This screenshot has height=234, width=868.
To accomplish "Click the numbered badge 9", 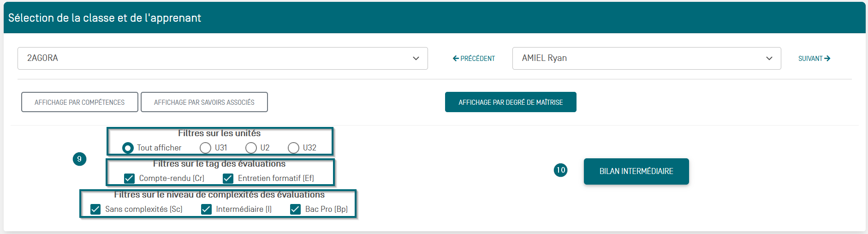I will coord(79,159).
